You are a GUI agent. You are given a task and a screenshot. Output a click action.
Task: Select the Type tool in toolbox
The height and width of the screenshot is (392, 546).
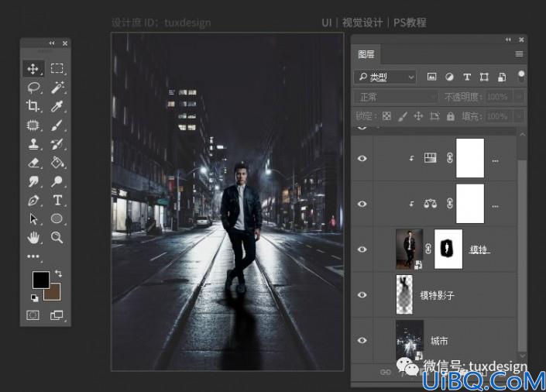[57, 201]
